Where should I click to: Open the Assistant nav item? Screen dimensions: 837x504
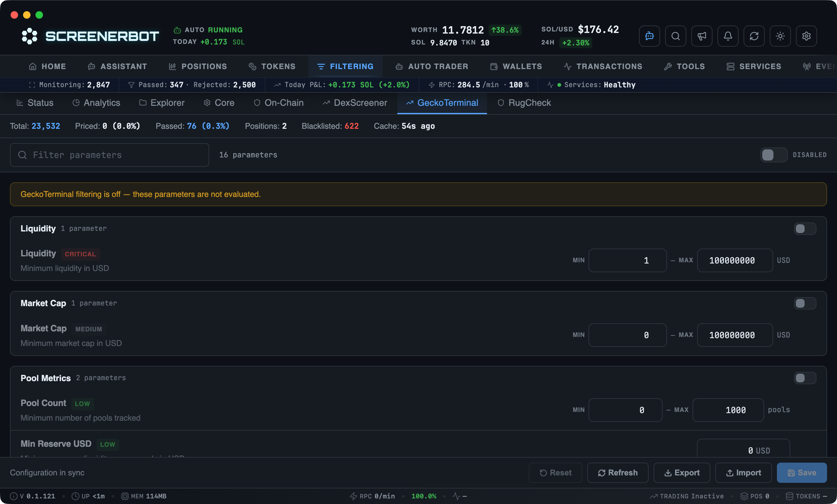(117, 67)
